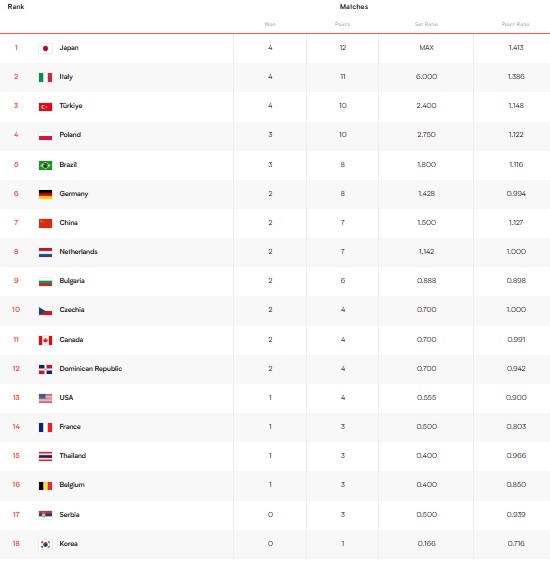This screenshot has width=550, height=562.
Task: Select the China team name
Action: point(68,223)
